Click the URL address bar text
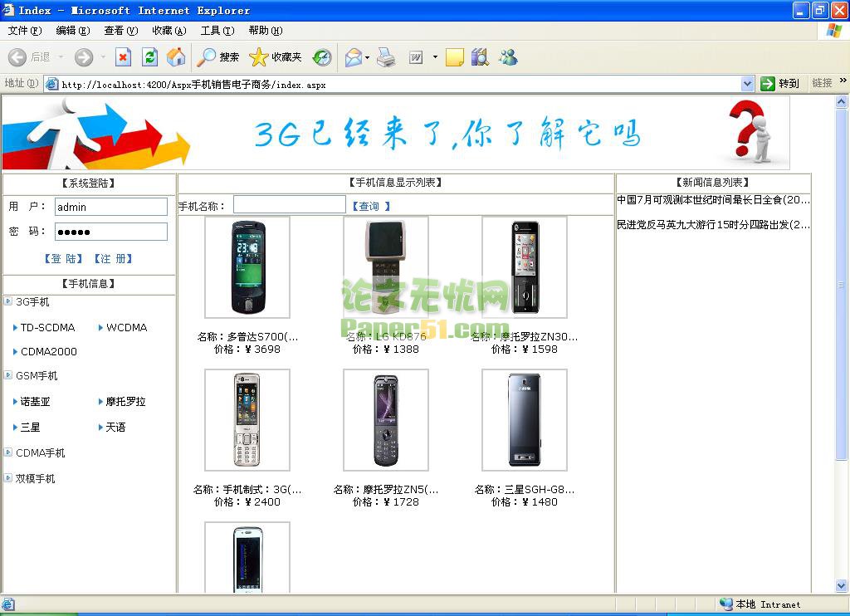This screenshot has height=616, width=850. point(193,85)
